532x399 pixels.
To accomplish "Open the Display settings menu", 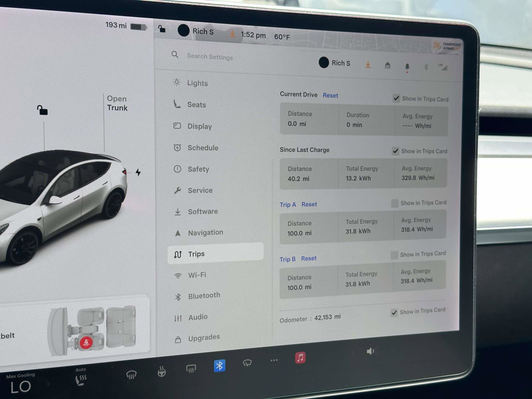I will point(193,126).
